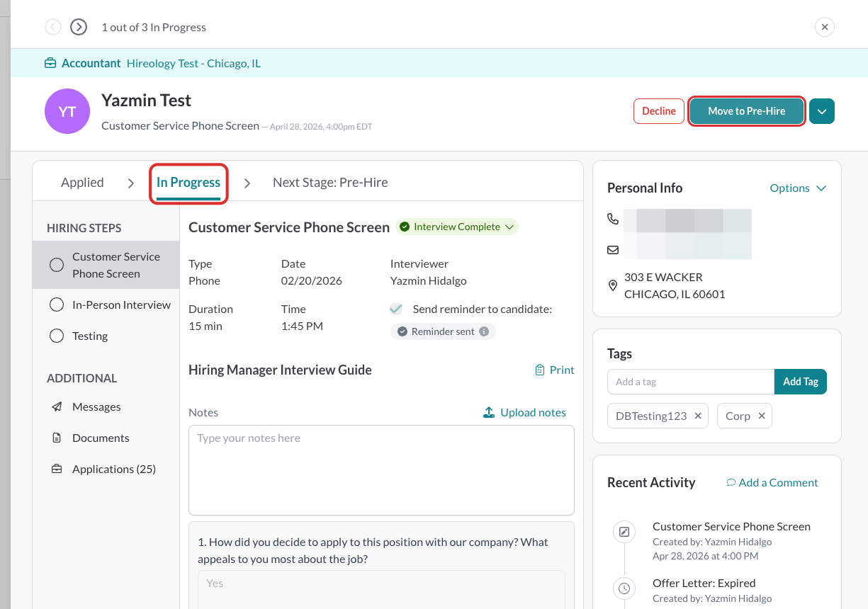Open Personal Info Options dropdown
Viewport: 868px width, 609px height.
[x=798, y=188]
